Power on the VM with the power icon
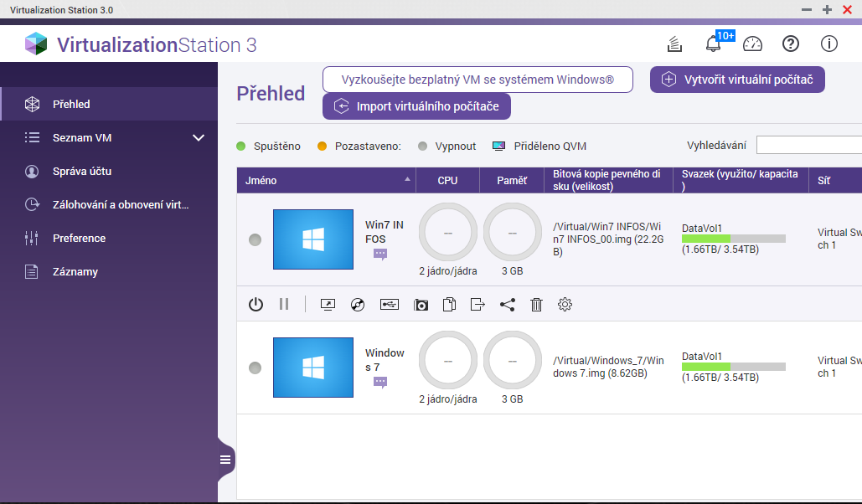 pyautogui.click(x=256, y=305)
